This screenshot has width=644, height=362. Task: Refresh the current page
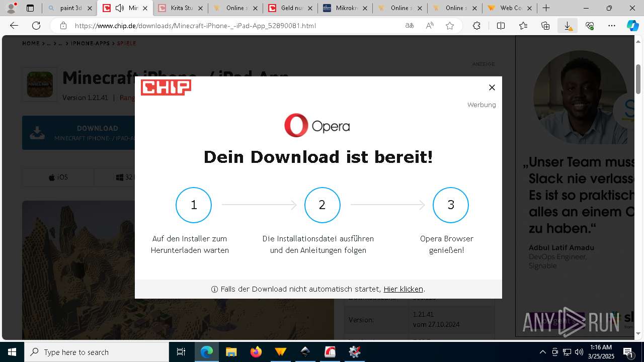tap(36, 26)
